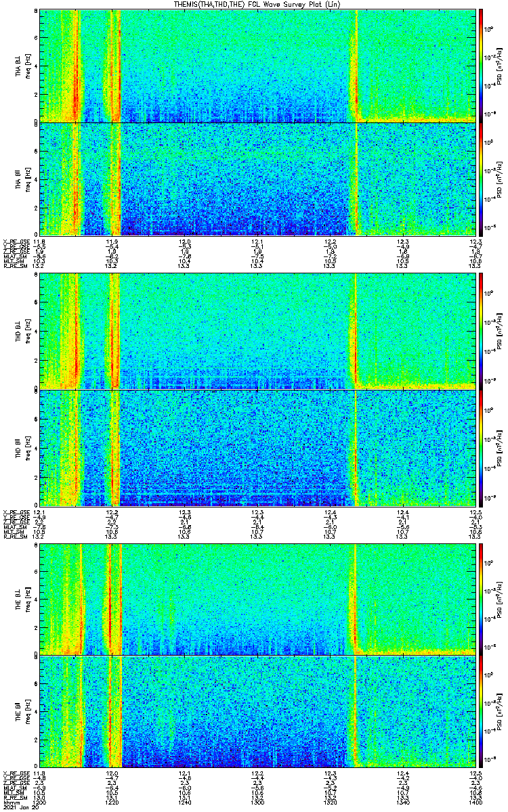Click the THE B∥ freq [Hz] axis label

tap(29, 713)
